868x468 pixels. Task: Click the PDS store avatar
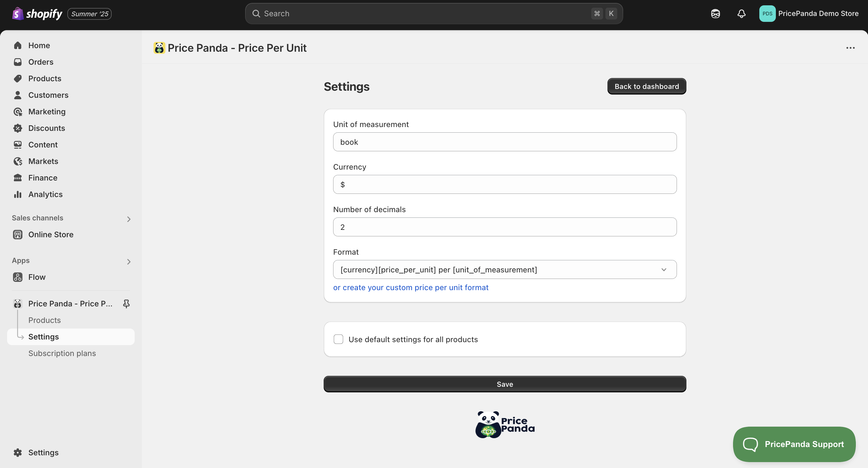click(767, 14)
